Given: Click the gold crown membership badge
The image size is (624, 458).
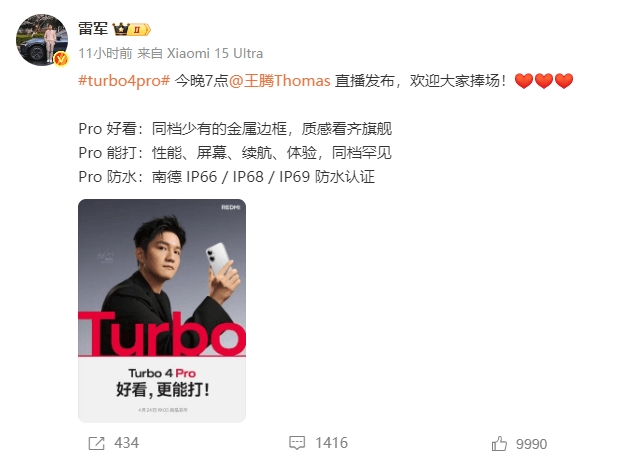Looking at the screenshot, I should point(121,29).
